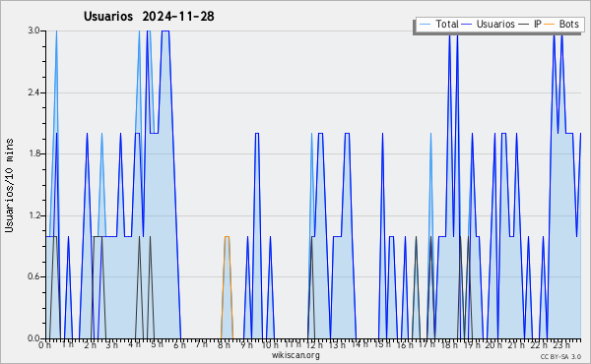This screenshot has height=364, width=591.
Task: Click the '10 h' x-axis label
Action: [x=270, y=344]
